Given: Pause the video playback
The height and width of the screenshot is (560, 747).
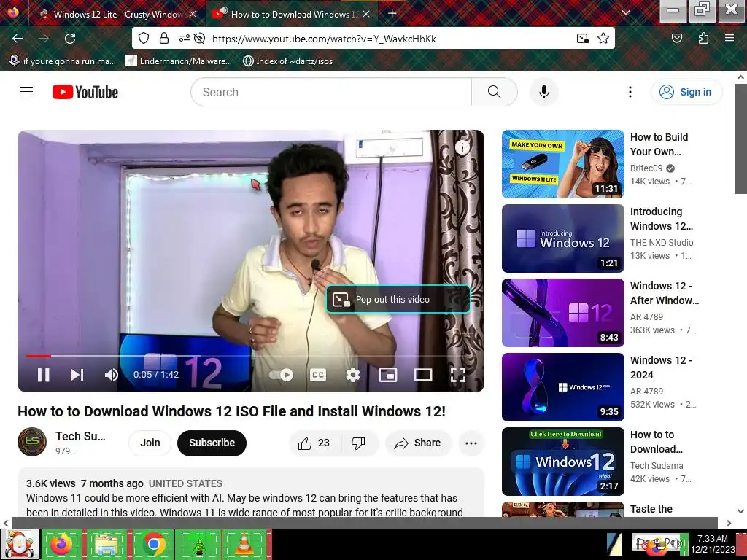Looking at the screenshot, I should [x=43, y=375].
